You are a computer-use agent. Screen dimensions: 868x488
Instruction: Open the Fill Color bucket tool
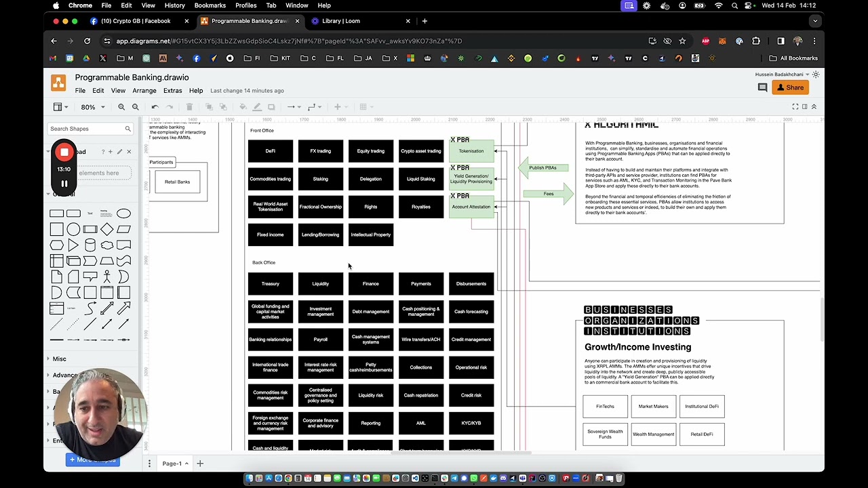[243, 107]
